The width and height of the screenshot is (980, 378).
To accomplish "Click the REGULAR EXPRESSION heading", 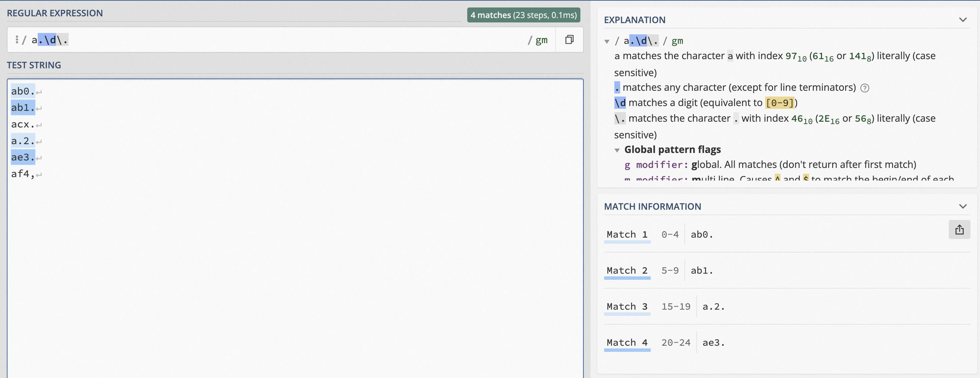I will pyautogui.click(x=55, y=13).
